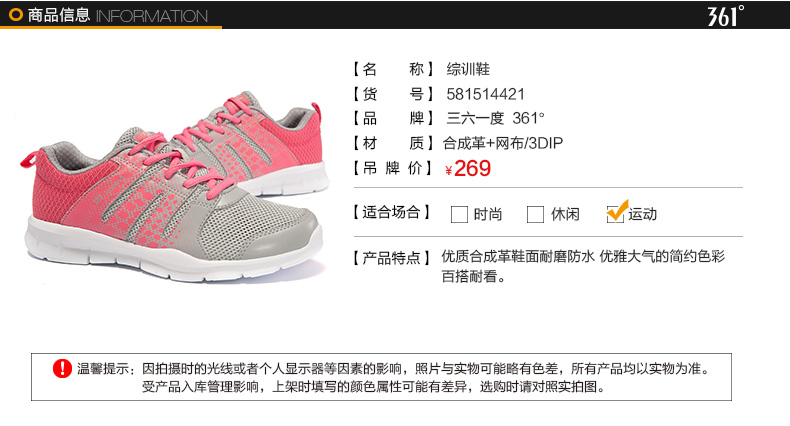
Task: Check the 时尚 checkbox
Action: 459,214
